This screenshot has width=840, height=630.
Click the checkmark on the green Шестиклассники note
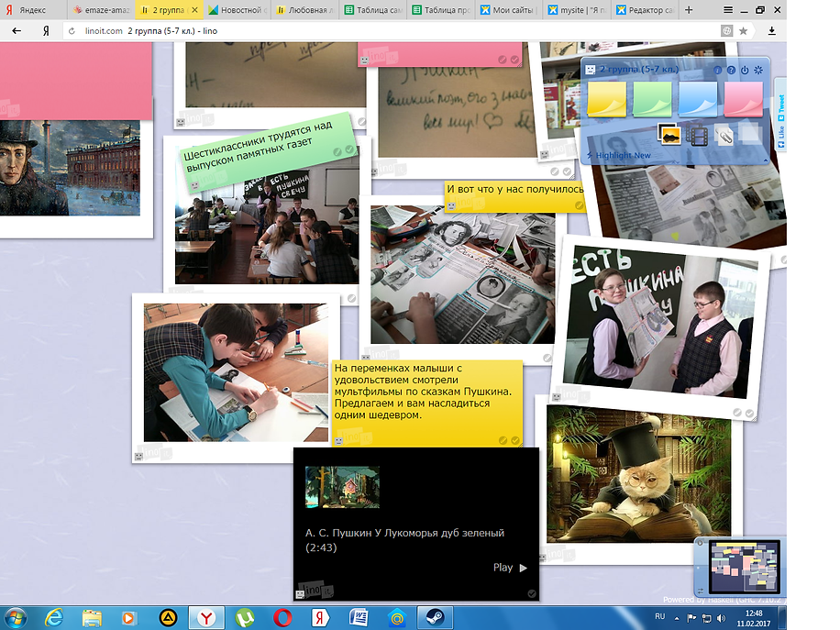(x=349, y=150)
